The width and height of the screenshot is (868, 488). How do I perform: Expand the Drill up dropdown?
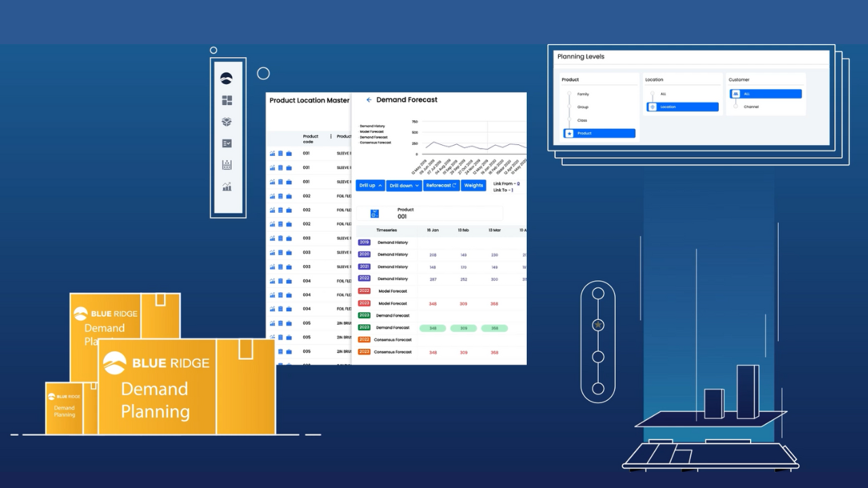coord(370,186)
